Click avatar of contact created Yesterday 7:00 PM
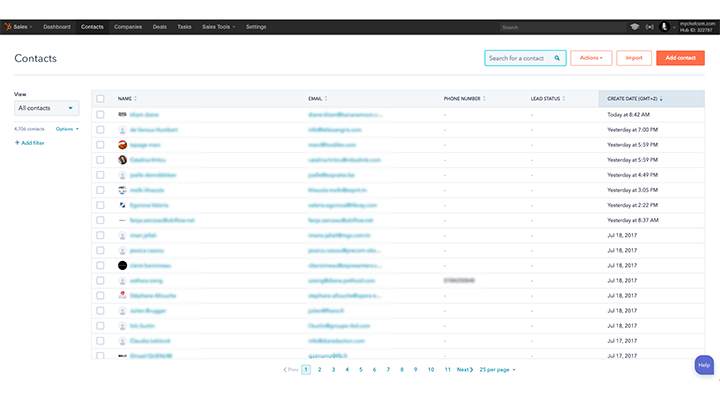Viewport: 720px width, 400px height. pos(122,130)
